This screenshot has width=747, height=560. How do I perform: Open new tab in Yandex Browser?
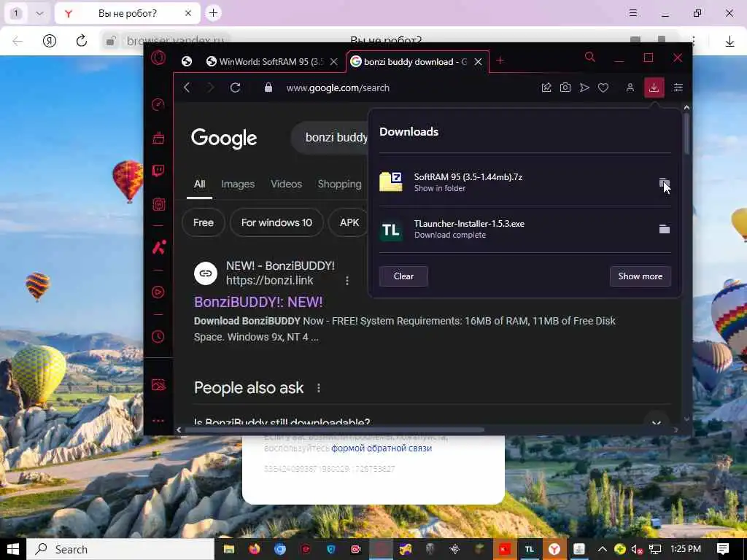pyautogui.click(x=213, y=13)
